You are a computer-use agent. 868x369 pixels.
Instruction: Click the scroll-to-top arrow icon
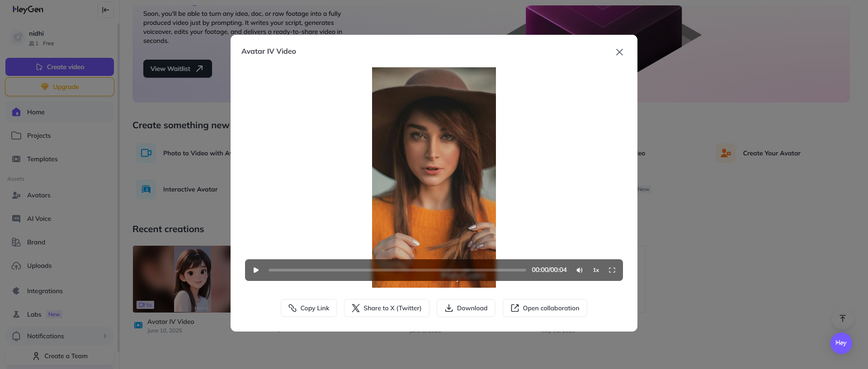coord(842,318)
